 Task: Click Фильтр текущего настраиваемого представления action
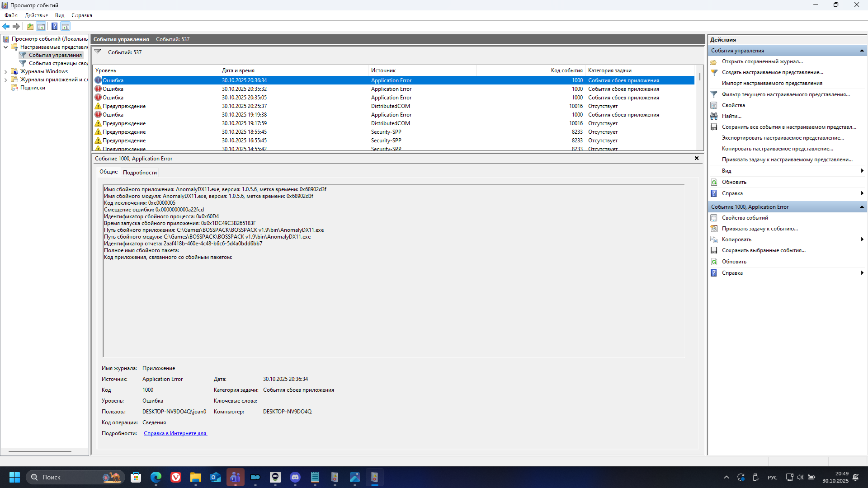tap(785, 94)
